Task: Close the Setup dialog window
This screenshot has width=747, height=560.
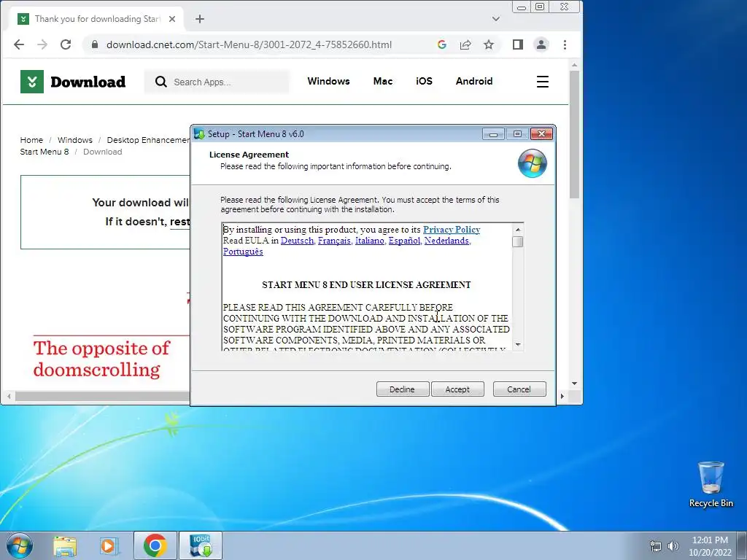Action: coord(542,134)
